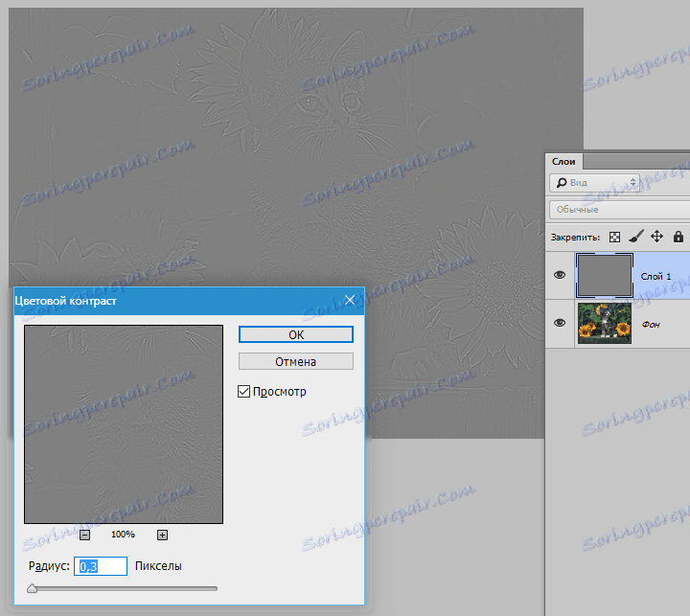Click the Закрепить label in the Слои panel
The width and height of the screenshot is (690, 616).
575,238
